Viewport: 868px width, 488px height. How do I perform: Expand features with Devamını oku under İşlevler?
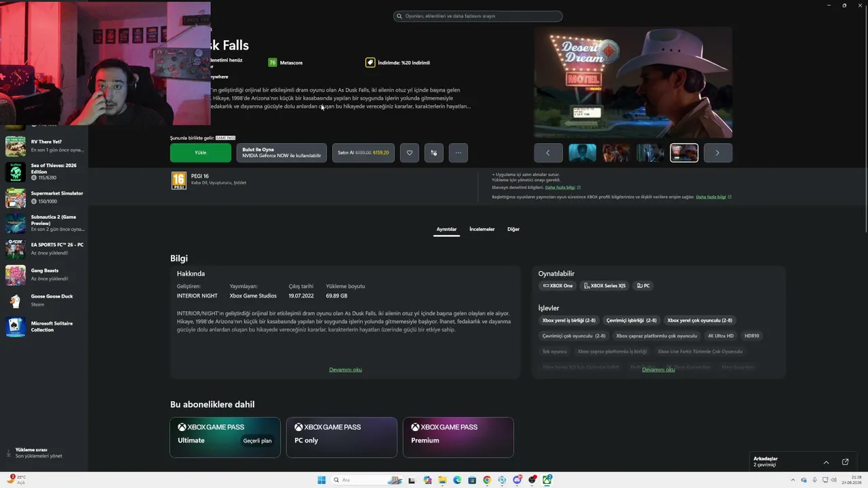(658, 369)
